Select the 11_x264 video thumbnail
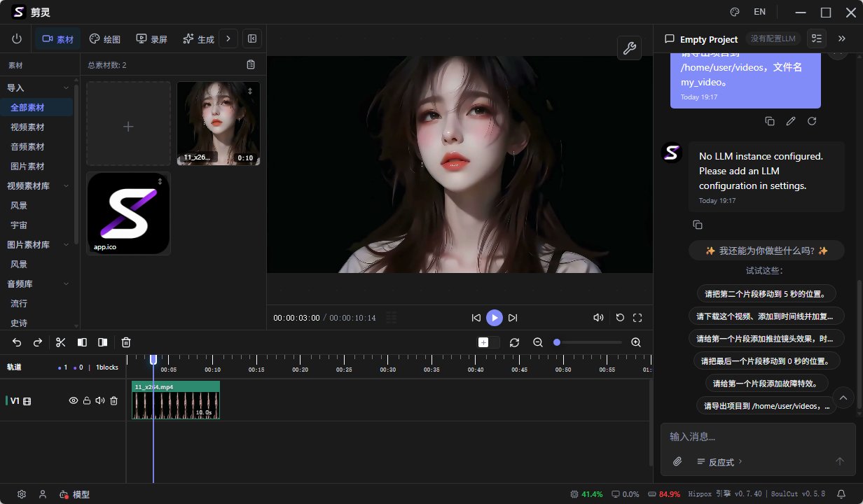The width and height of the screenshot is (863, 504). click(x=219, y=123)
